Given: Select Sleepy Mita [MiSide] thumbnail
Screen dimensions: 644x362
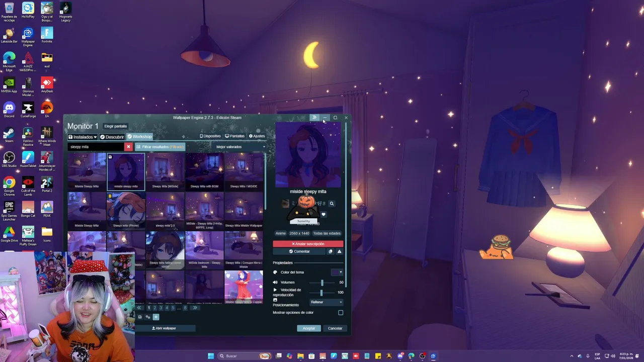Looking at the screenshot, I should coord(165,172).
